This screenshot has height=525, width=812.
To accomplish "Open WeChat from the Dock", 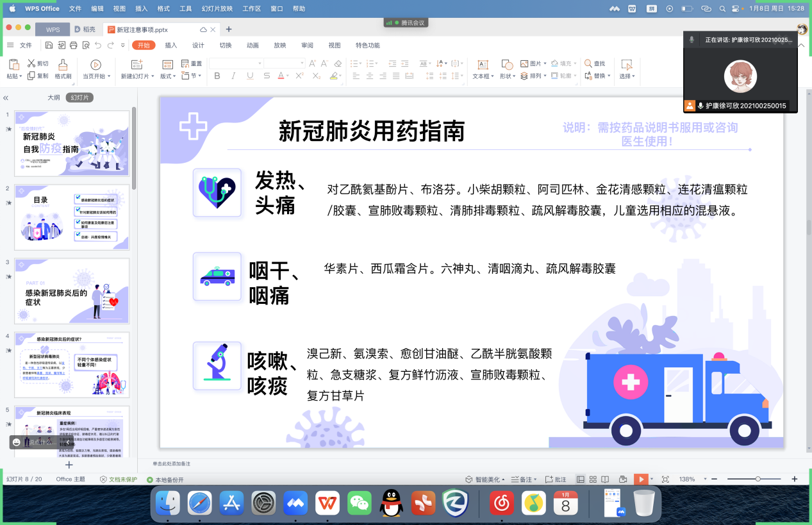I will (360, 503).
